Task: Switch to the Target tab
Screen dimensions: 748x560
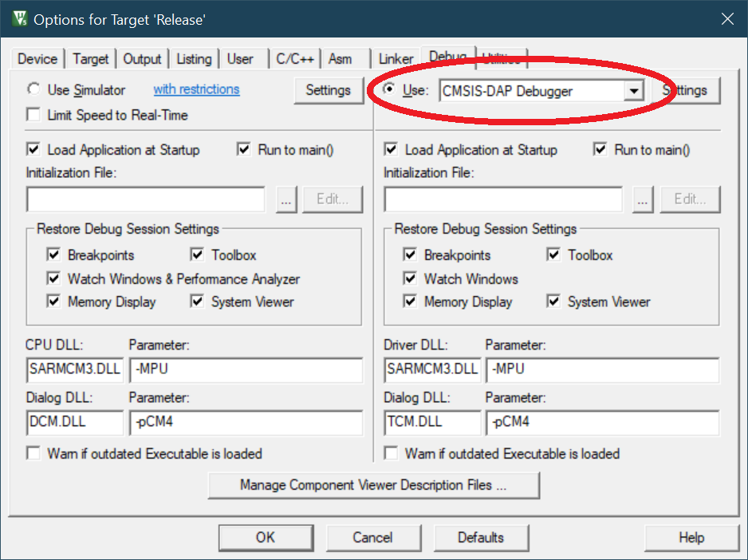Action: (91, 59)
